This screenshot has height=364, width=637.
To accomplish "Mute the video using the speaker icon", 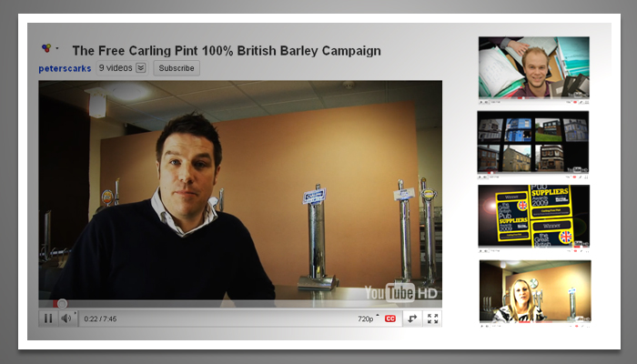I will pyautogui.click(x=66, y=318).
